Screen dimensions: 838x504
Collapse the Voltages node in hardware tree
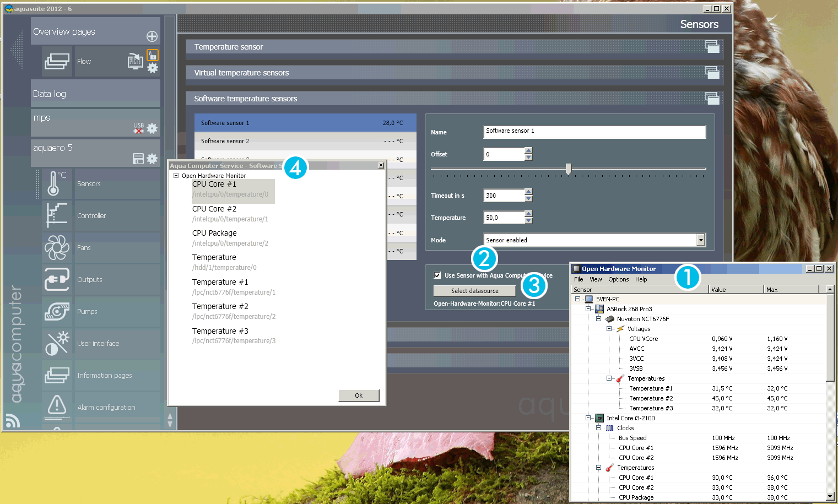pos(609,329)
